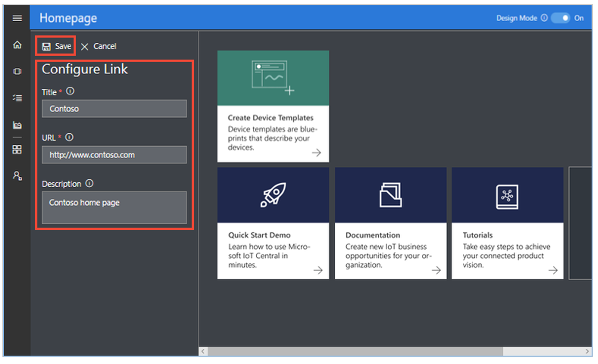Viewport: 598px width, 364px height.
Task: Open the application builder grid icon
Action: point(17,150)
